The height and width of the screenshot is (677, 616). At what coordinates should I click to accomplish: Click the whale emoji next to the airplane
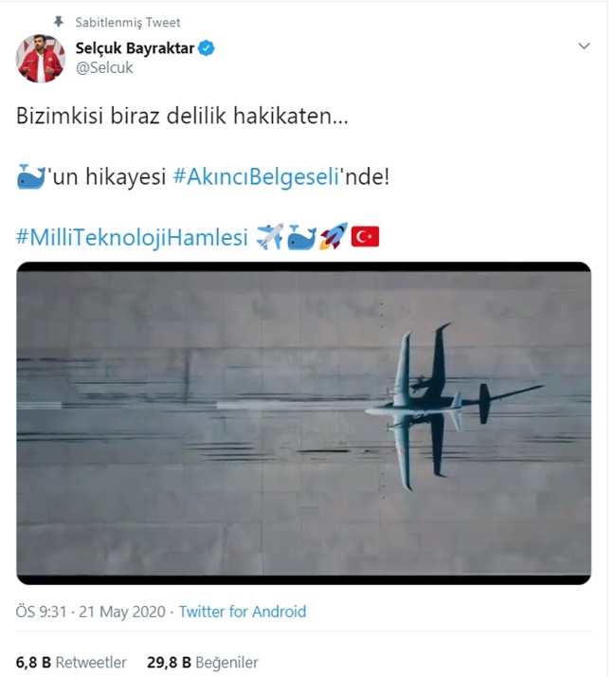pyautogui.click(x=301, y=237)
